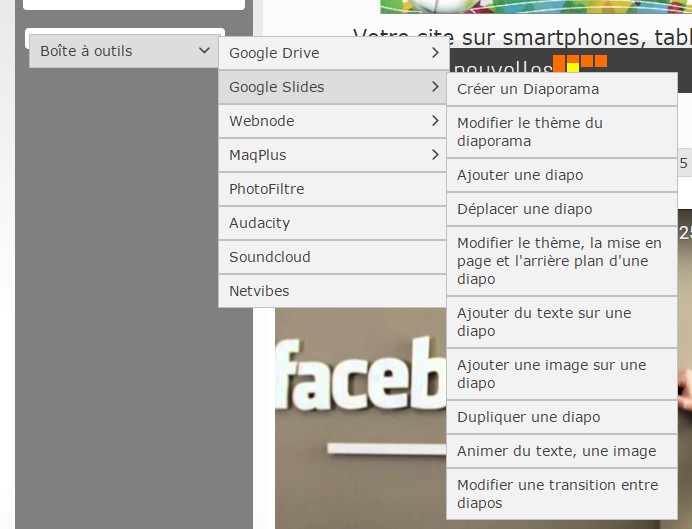Open the Google Slides menu entry

(332, 87)
